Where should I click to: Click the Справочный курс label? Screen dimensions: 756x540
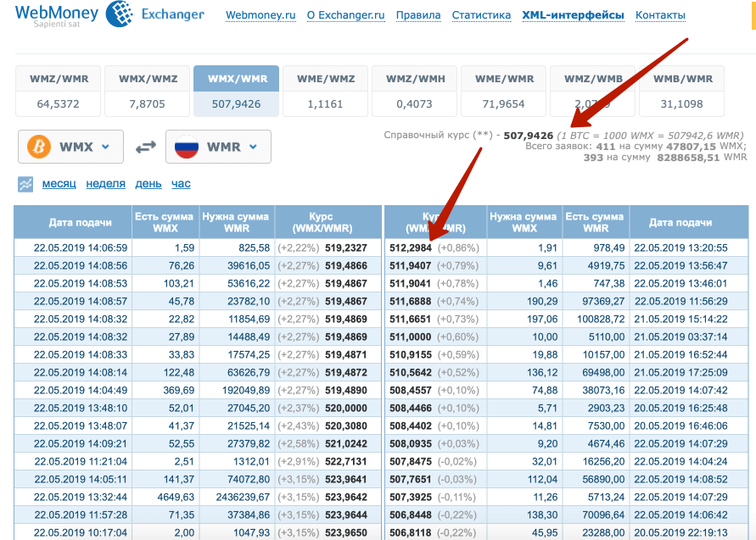coord(439,135)
